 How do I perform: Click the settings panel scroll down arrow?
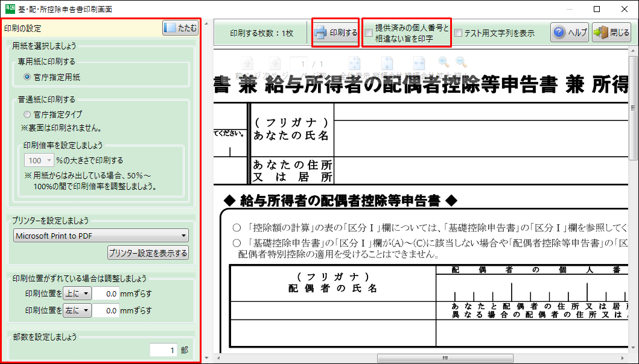[x=206, y=358]
